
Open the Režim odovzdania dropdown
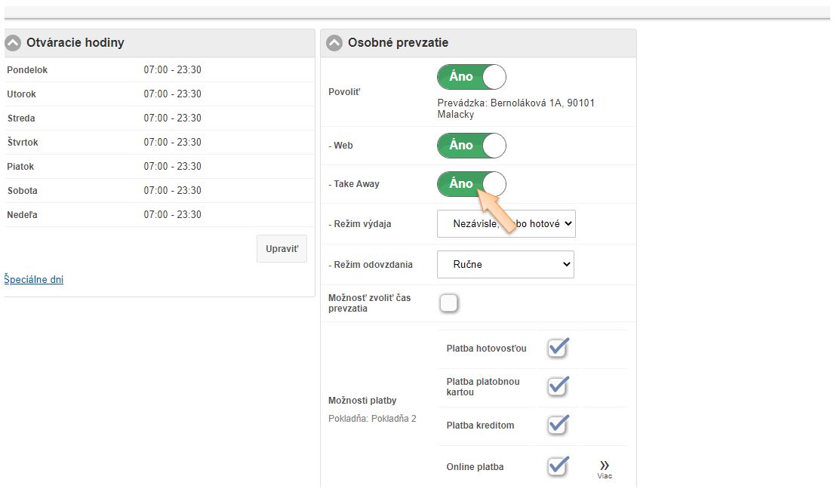pos(506,265)
